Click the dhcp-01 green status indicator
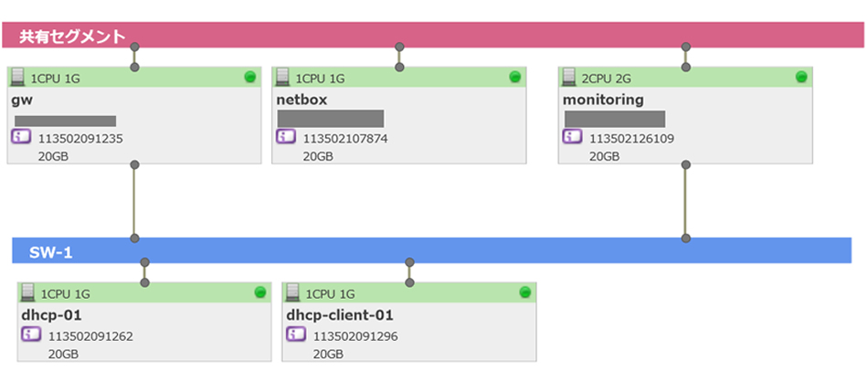868x381 pixels. (x=259, y=292)
